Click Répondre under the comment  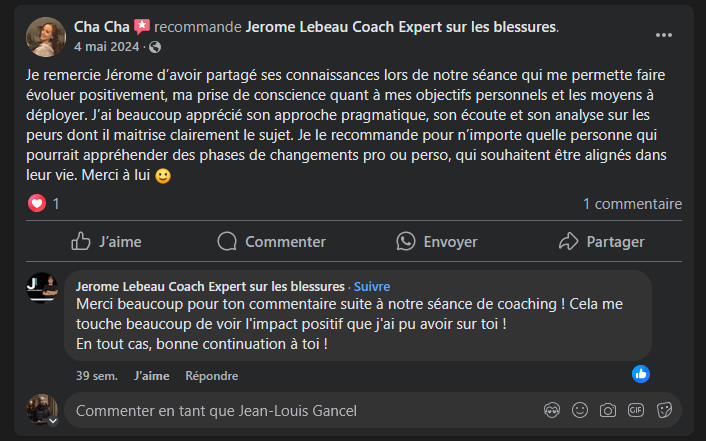click(x=211, y=376)
